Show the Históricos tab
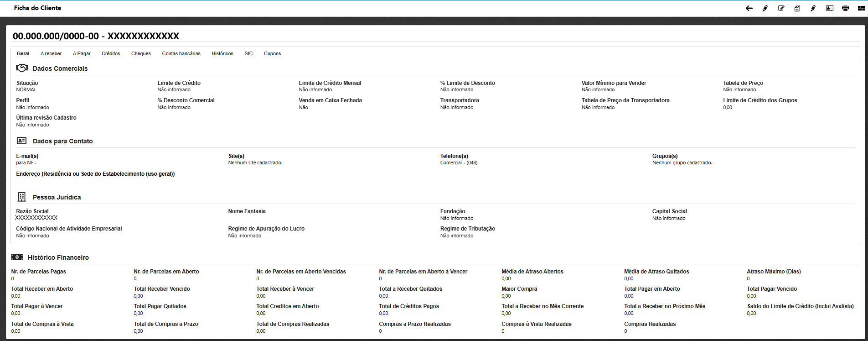The image size is (868, 341). click(222, 53)
